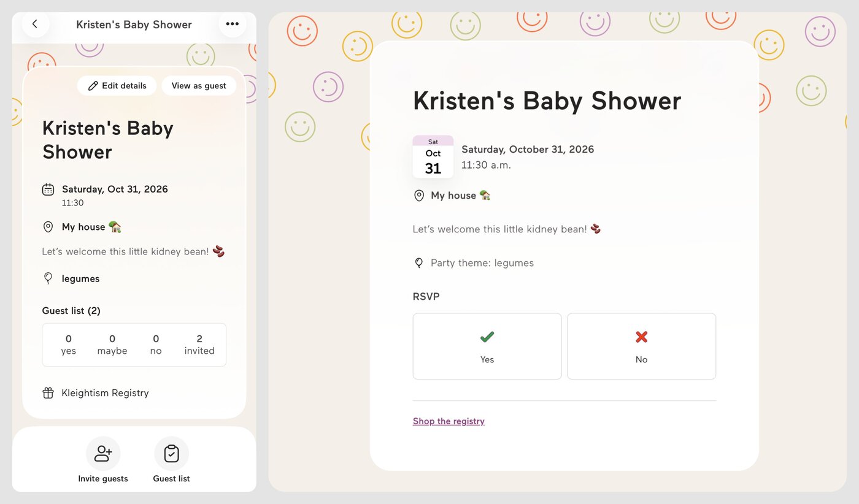Click 'Saturday, October 31, 2026' in preview
Viewport: 859px width, 504px height.
pyautogui.click(x=528, y=150)
